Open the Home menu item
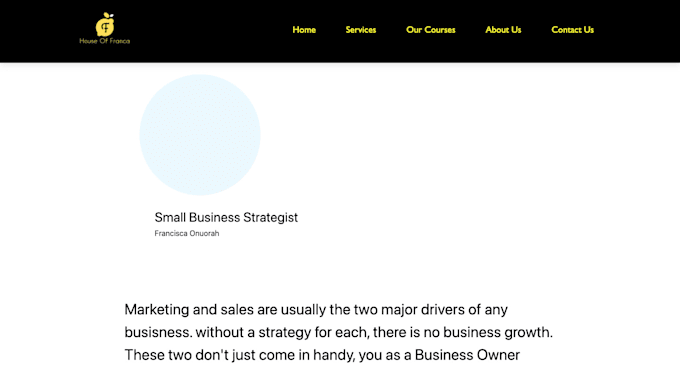 (x=304, y=30)
